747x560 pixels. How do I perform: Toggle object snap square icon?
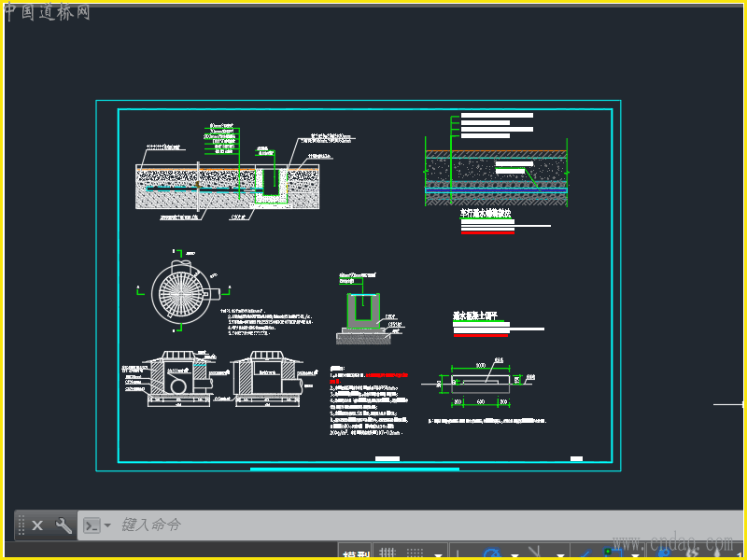613,553
